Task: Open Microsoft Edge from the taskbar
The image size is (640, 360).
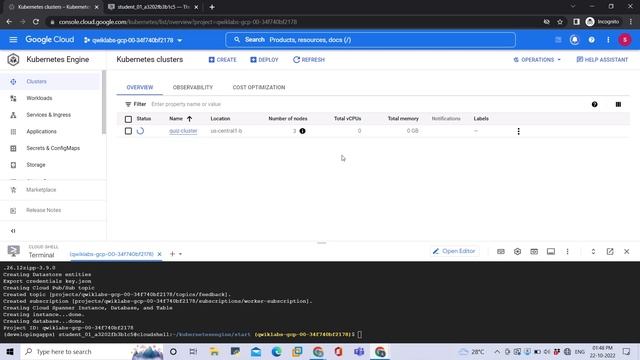Action: coord(276,351)
